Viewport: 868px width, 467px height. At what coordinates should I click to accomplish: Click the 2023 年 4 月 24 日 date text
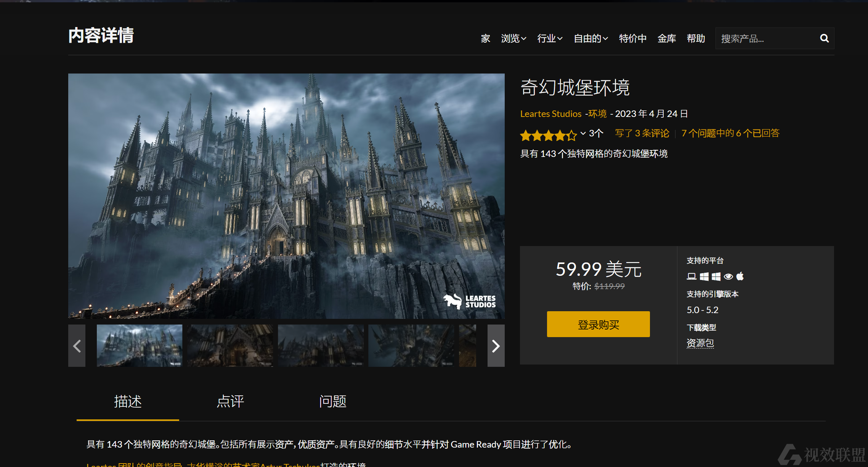coord(651,114)
